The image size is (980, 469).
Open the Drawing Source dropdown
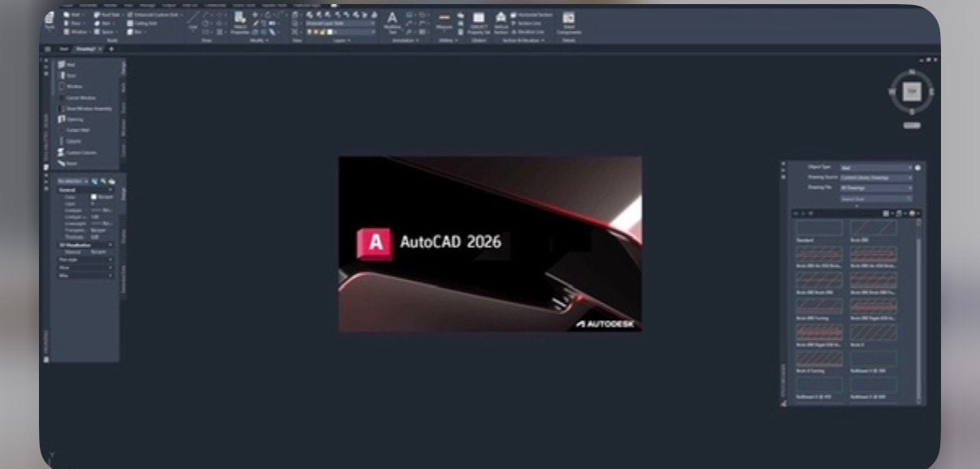click(876, 177)
